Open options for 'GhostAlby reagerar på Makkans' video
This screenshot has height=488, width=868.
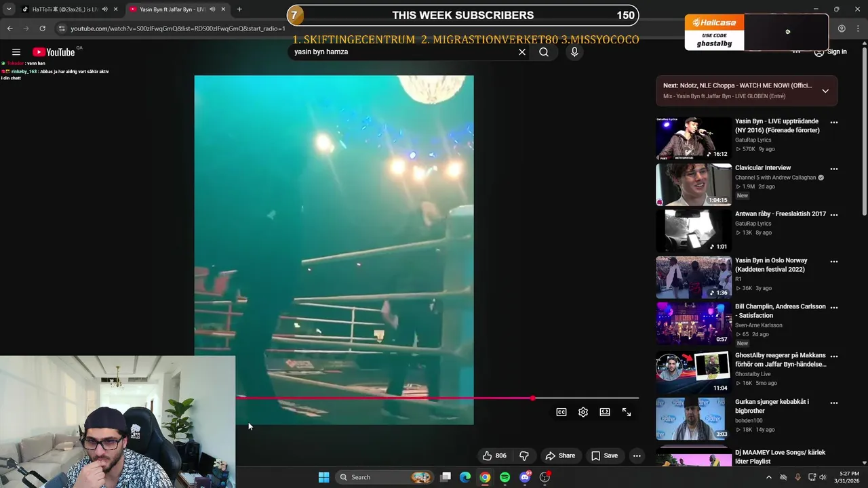834,356
